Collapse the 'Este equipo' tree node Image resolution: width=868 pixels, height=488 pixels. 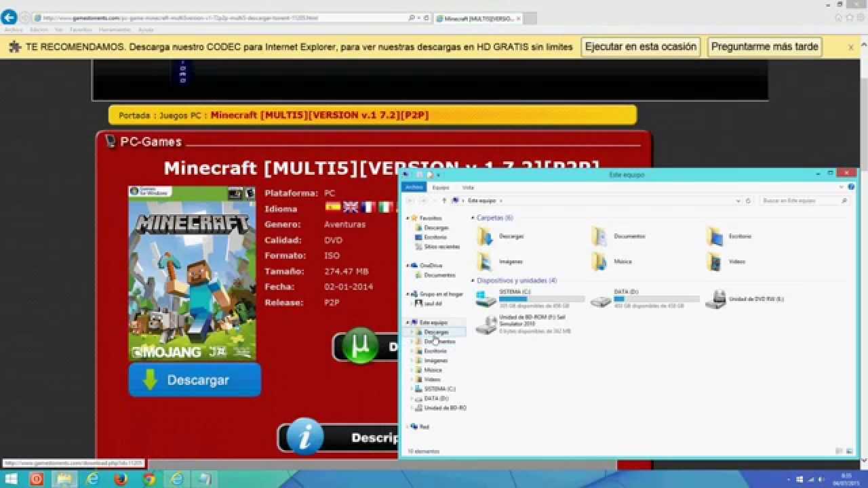(x=408, y=323)
